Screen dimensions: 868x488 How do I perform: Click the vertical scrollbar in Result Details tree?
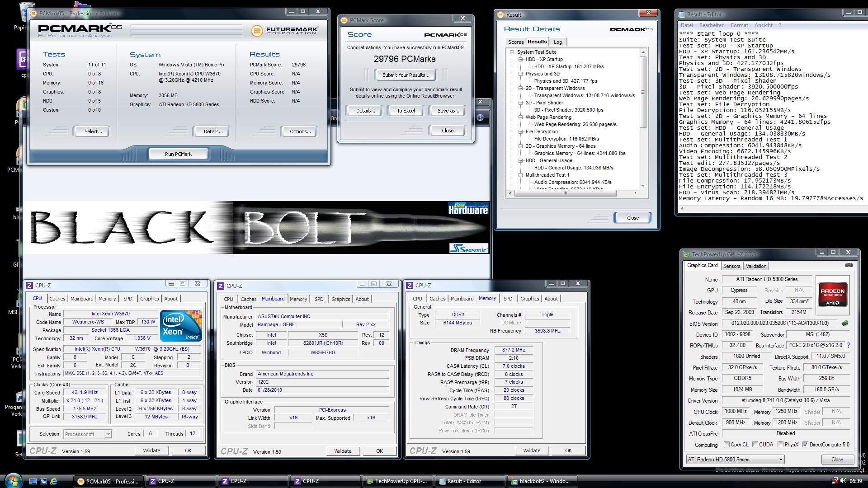[643, 93]
